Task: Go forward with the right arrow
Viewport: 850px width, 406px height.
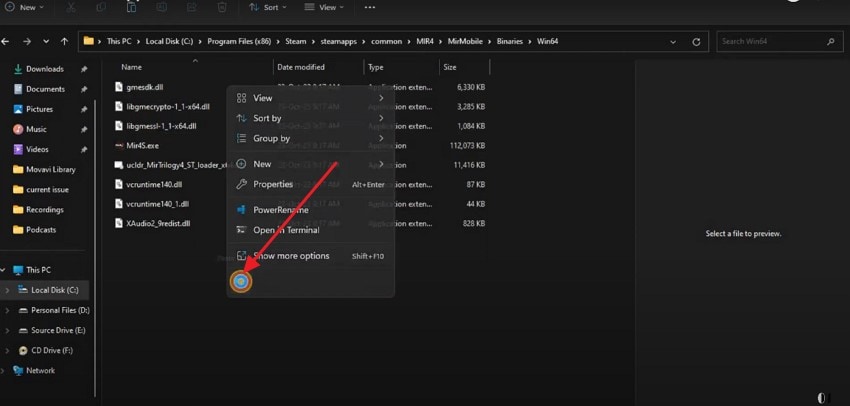Action: pyautogui.click(x=27, y=41)
